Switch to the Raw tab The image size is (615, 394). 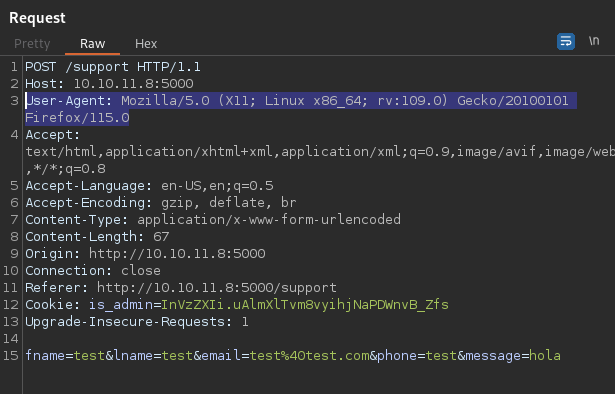93,44
